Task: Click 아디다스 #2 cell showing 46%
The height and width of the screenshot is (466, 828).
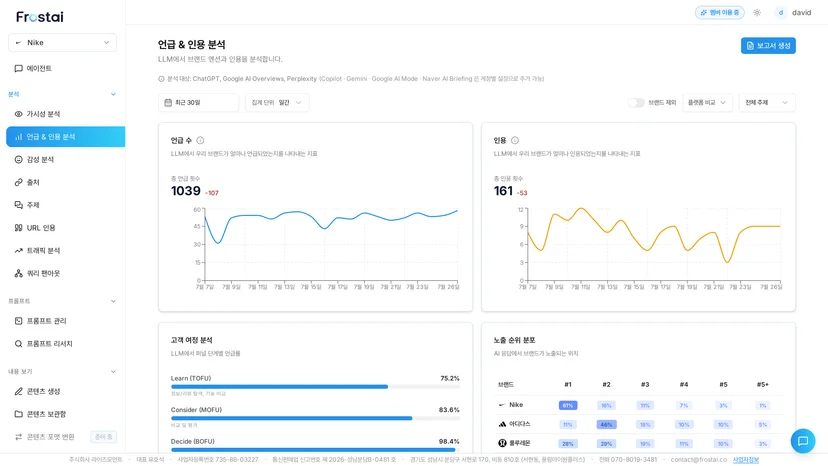Action: (606, 424)
